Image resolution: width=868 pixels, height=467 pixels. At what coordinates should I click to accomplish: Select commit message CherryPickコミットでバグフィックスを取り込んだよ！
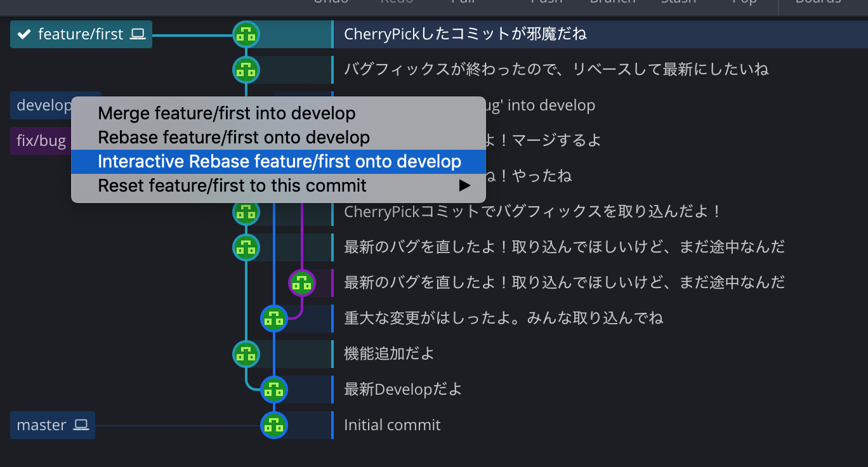(x=532, y=212)
